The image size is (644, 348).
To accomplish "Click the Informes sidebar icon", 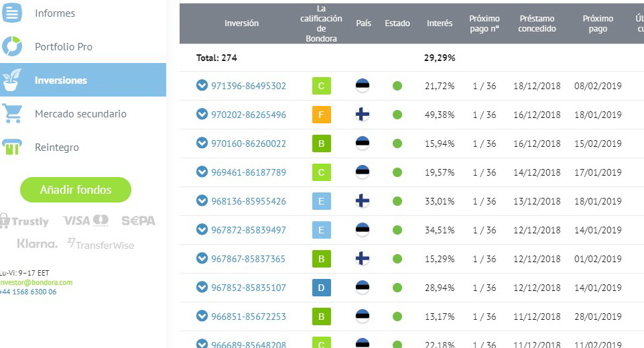I will (x=12, y=13).
